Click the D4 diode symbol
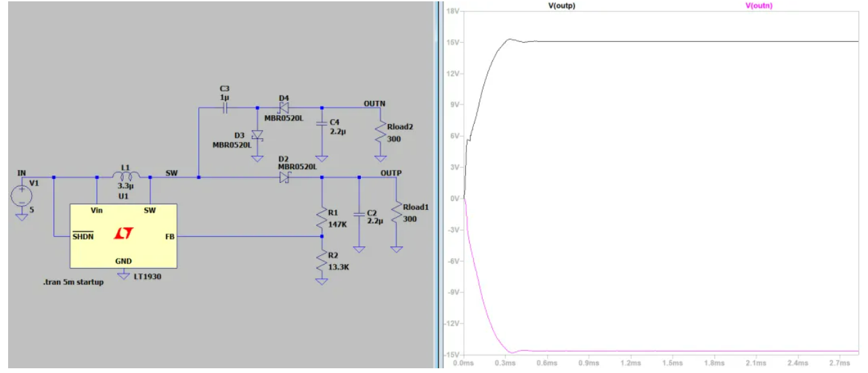 pos(284,108)
